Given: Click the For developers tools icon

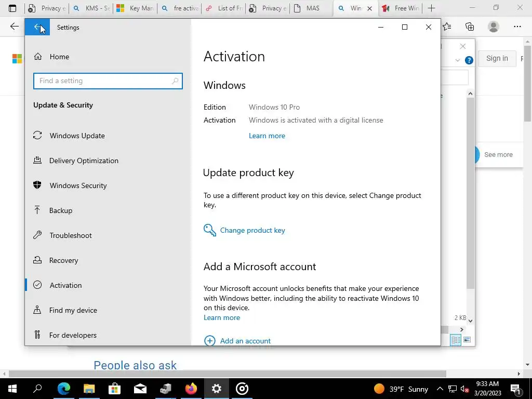Looking at the screenshot, I should click(x=37, y=335).
